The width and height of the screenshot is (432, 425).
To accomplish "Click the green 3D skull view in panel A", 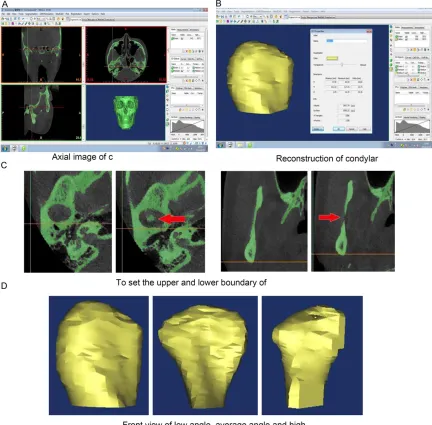I will (x=126, y=113).
